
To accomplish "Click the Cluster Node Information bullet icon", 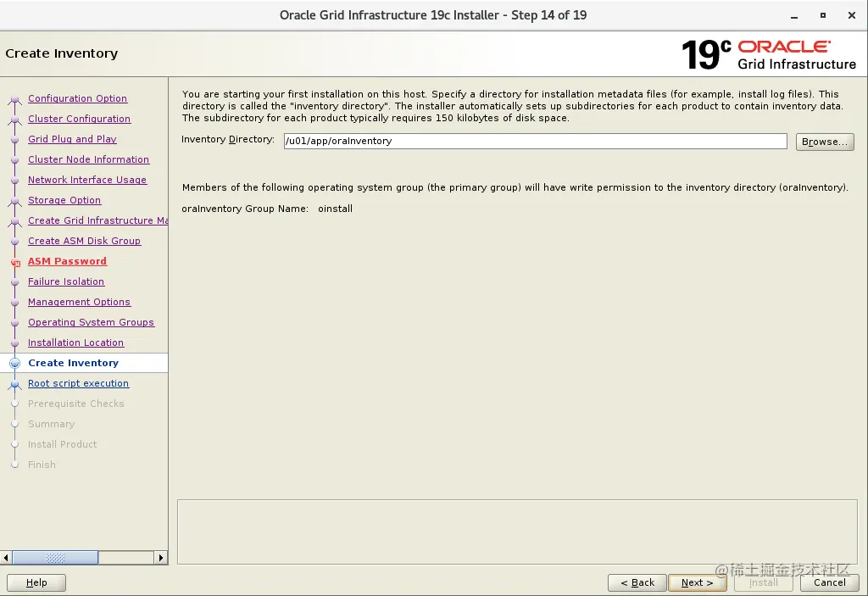I will (x=15, y=160).
